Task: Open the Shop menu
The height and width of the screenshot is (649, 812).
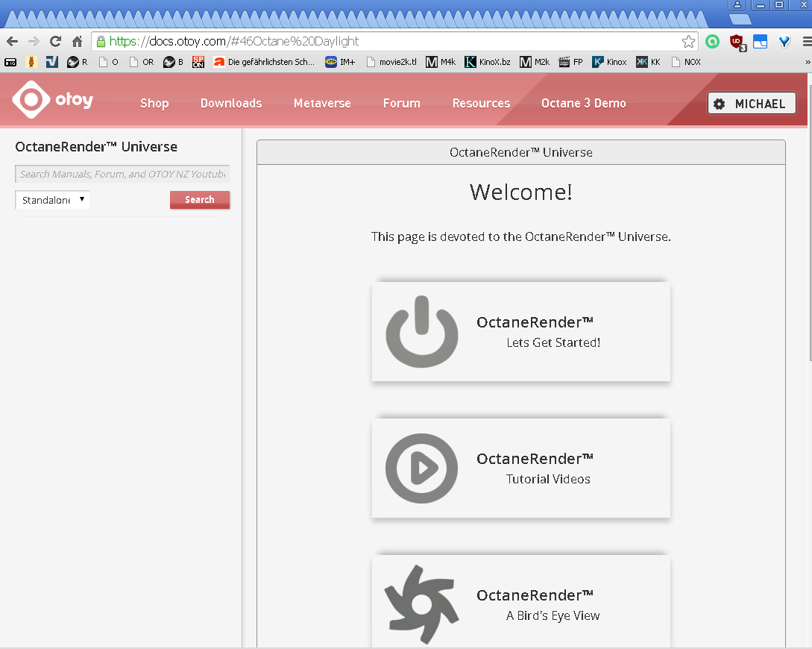Action: point(154,103)
